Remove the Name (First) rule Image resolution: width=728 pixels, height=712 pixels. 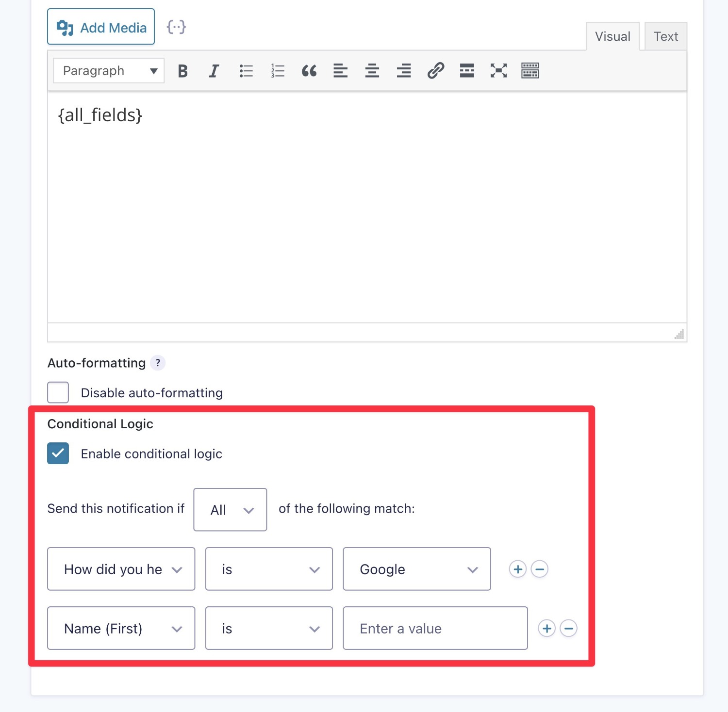click(569, 628)
